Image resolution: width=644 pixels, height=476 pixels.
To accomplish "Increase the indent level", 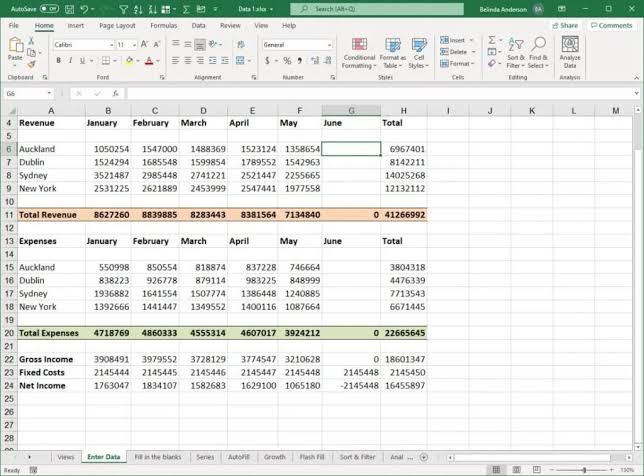I will pos(225,61).
